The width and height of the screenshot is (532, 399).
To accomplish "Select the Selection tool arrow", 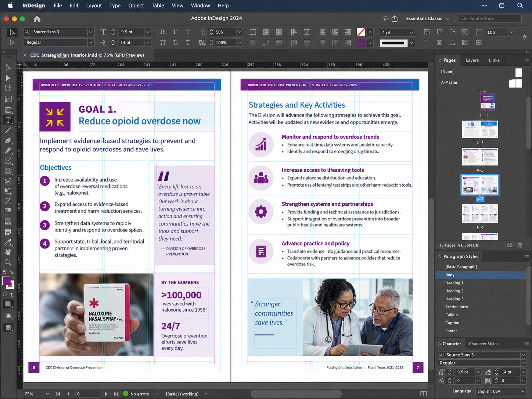I will (x=8, y=67).
